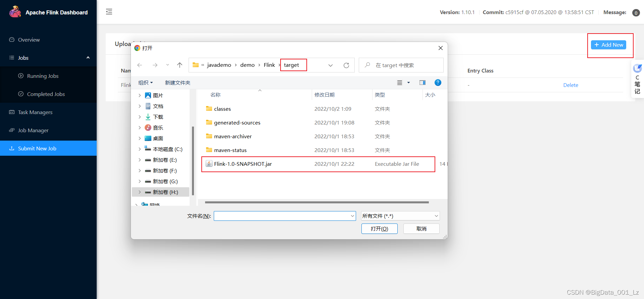This screenshot has width=644, height=299.
Task: Click the 文件名 filename input field
Action: [285, 216]
